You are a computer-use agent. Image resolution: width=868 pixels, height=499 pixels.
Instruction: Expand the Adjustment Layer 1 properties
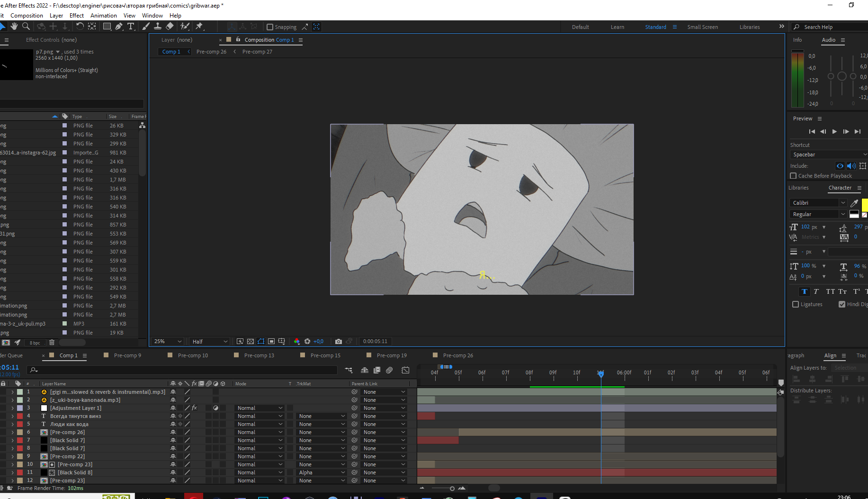click(12, 408)
